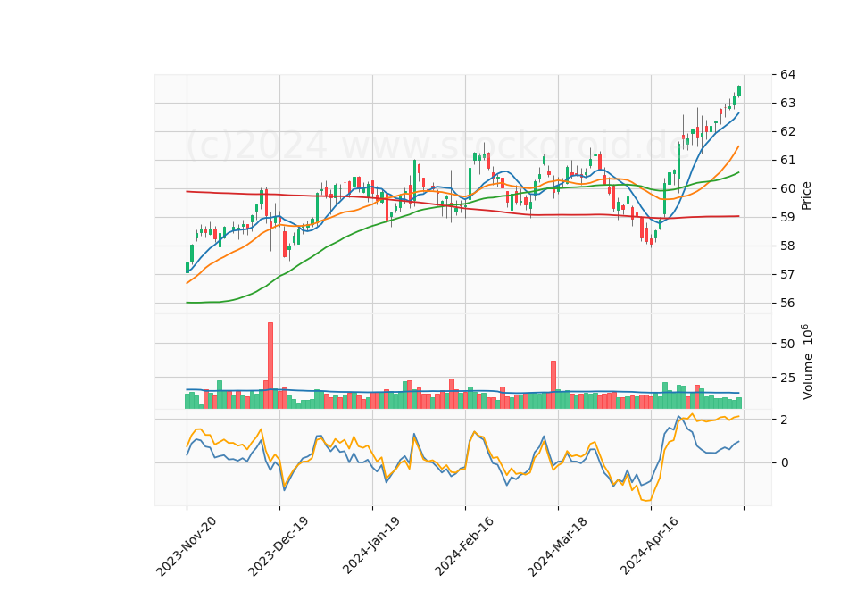The width and height of the screenshot is (857, 616).
Task: Click the 59 price tick label
Action: click(787, 217)
